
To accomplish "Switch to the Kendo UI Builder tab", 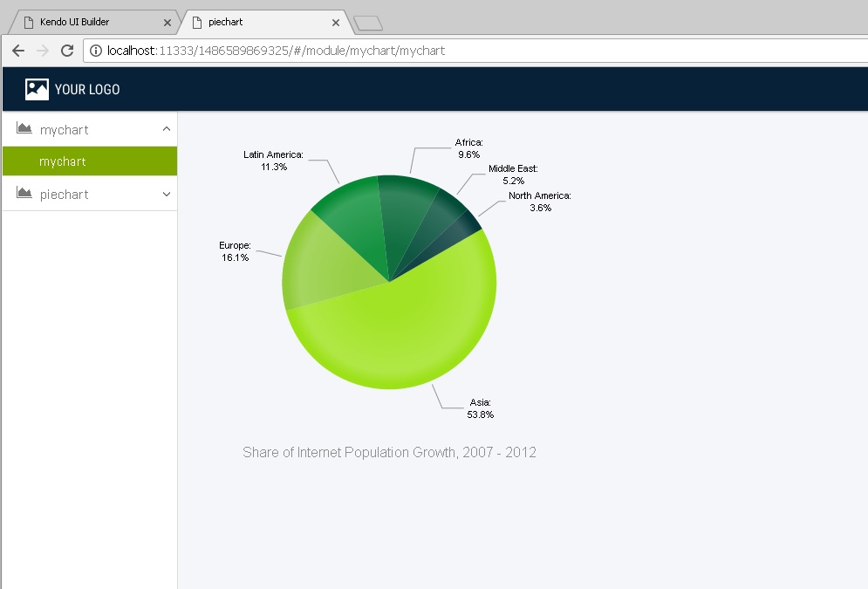I will pyautogui.click(x=93, y=22).
